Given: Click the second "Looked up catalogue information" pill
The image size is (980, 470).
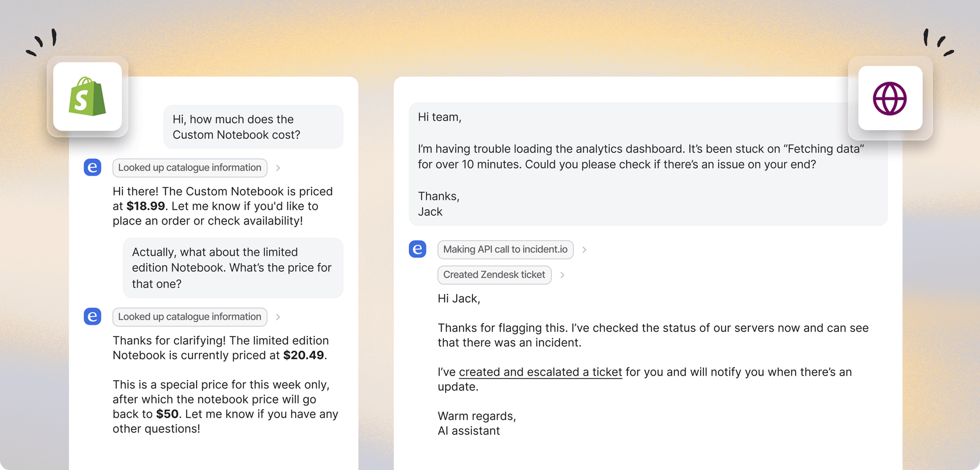Looking at the screenshot, I should pyautogui.click(x=190, y=317).
